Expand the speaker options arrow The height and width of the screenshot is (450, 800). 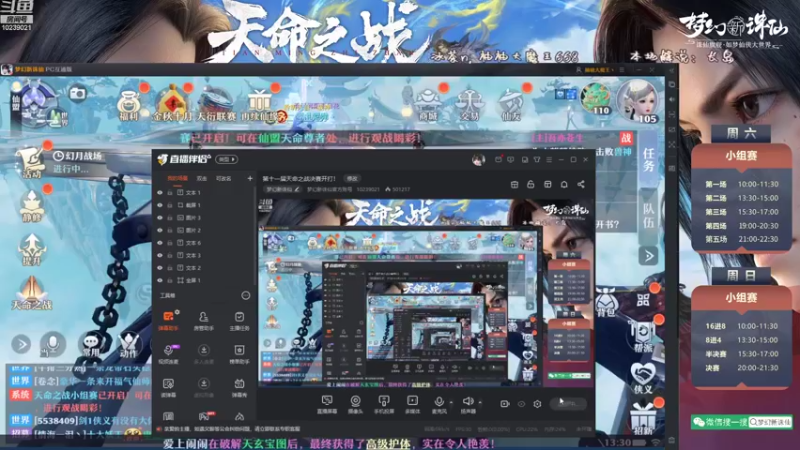point(480,403)
